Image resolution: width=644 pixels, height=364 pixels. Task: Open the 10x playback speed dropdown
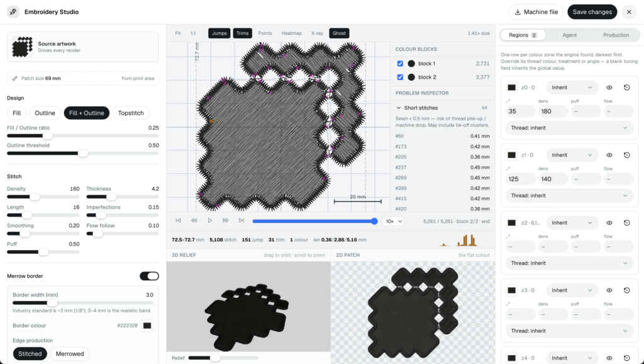tap(393, 221)
